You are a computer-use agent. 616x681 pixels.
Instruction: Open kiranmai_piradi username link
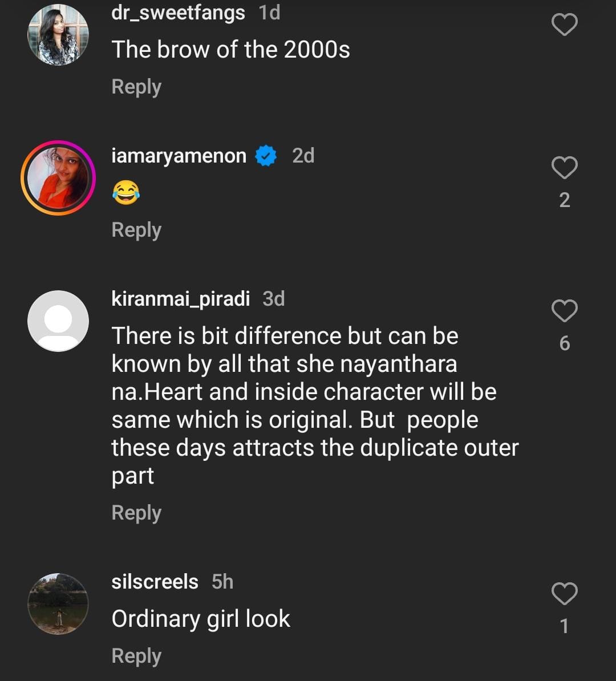tap(180, 299)
